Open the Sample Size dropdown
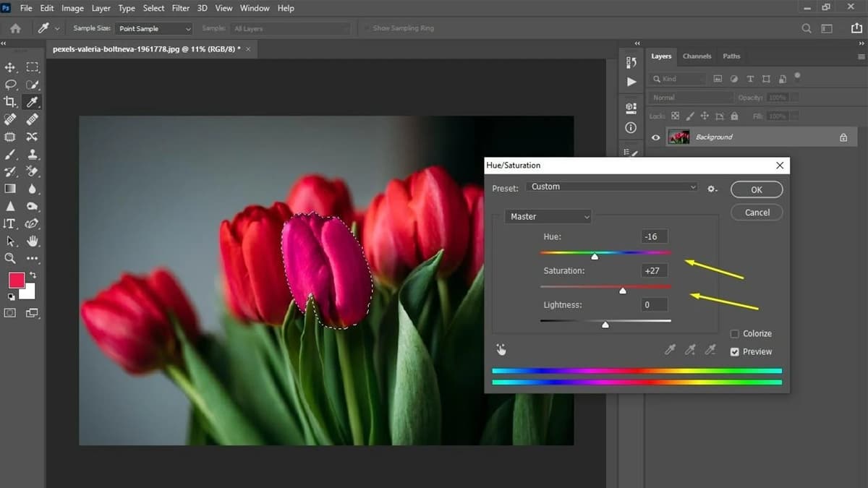 click(x=153, y=29)
